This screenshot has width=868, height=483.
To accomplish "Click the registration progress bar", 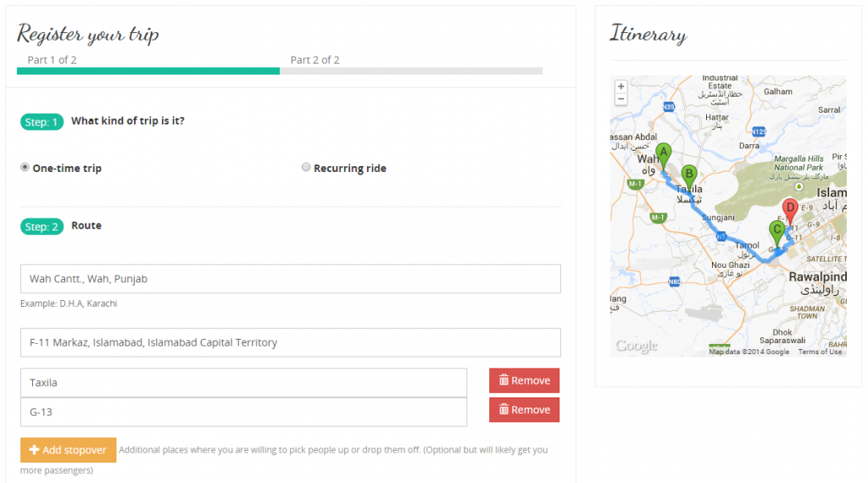I will (x=280, y=71).
